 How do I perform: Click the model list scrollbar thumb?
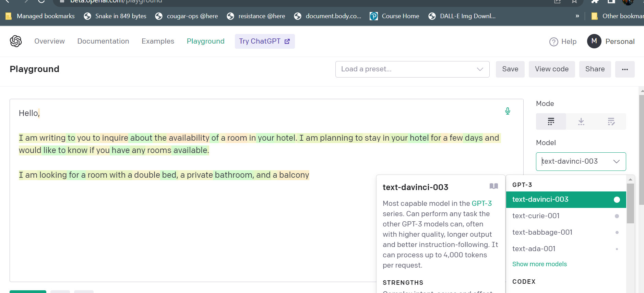coord(630,203)
